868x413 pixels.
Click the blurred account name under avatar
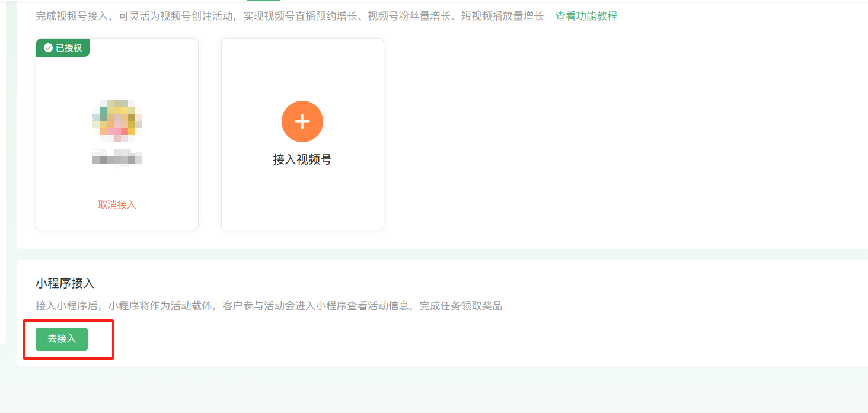click(x=117, y=158)
